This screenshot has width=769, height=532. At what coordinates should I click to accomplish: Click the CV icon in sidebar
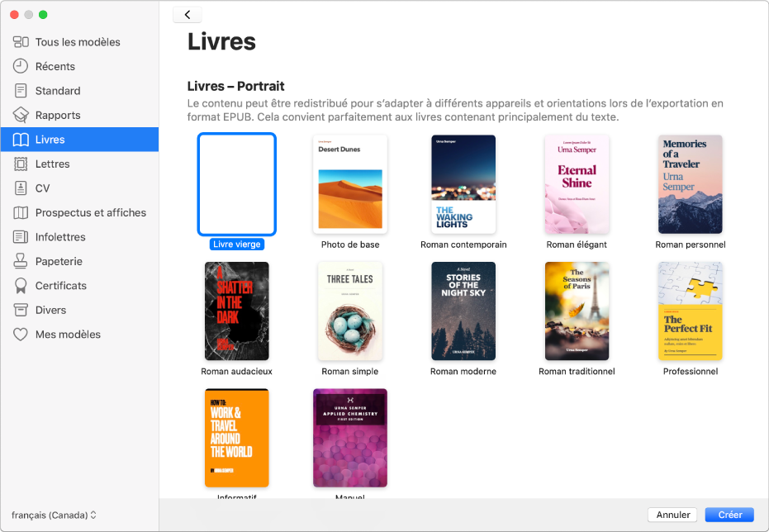click(21, 188)
